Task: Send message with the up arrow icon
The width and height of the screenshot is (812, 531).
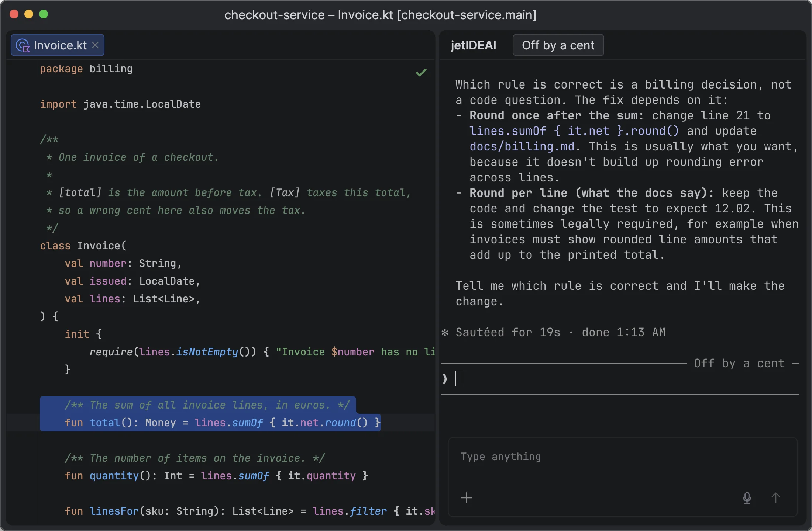Action: click(775, 498)
